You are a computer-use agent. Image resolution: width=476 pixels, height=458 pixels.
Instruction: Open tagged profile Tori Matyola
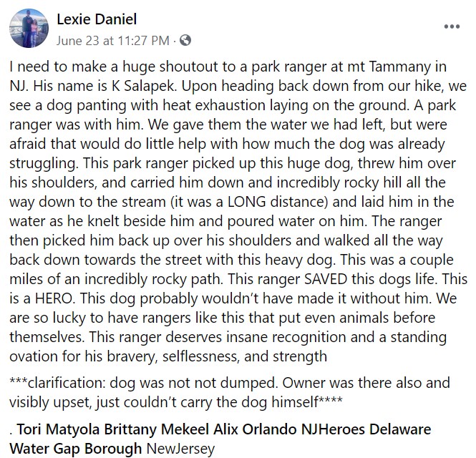tap(58, 429)
